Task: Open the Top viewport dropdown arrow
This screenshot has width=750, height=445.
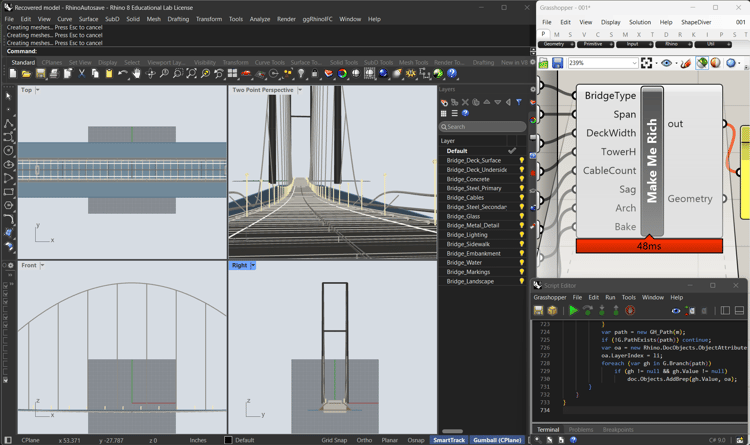Action: click(x=39, y=90)
